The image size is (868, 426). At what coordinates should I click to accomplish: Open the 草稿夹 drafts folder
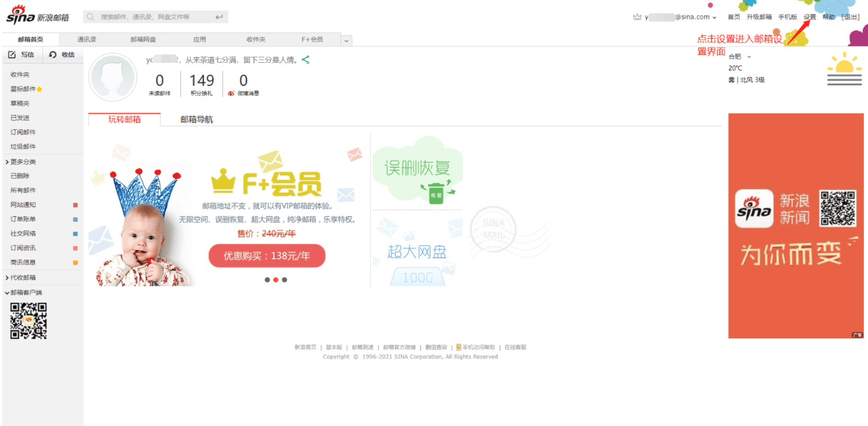[20, 104]
